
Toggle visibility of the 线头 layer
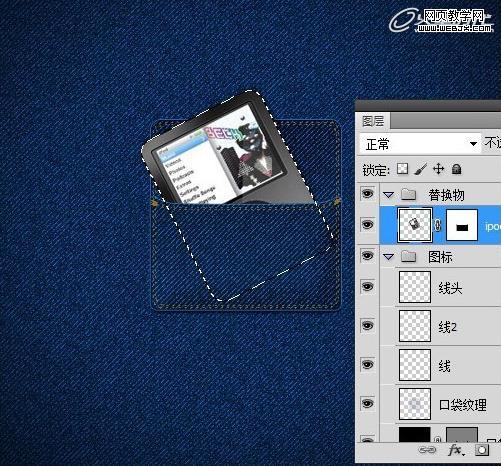pyautogui.click(x=367, y=287)
